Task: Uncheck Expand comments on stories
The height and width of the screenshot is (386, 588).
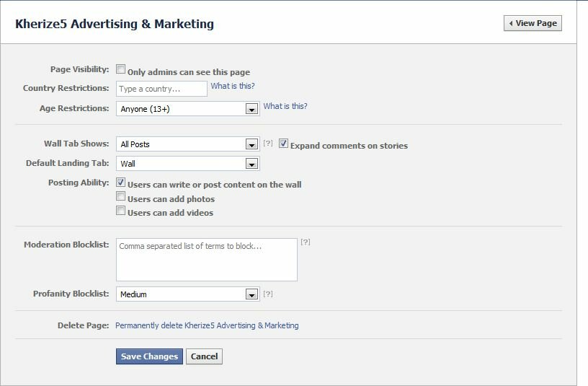Action: pyautogui.click(x=283, y=144)
